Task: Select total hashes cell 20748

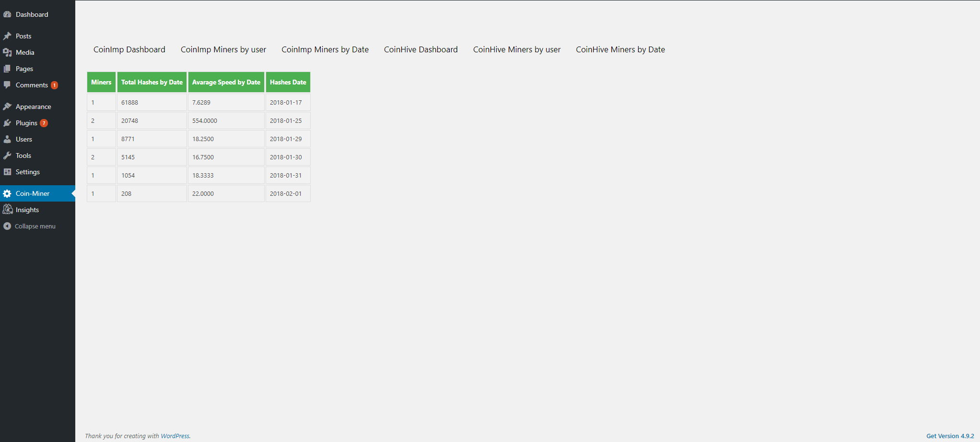Action: [x=152, y=120]
